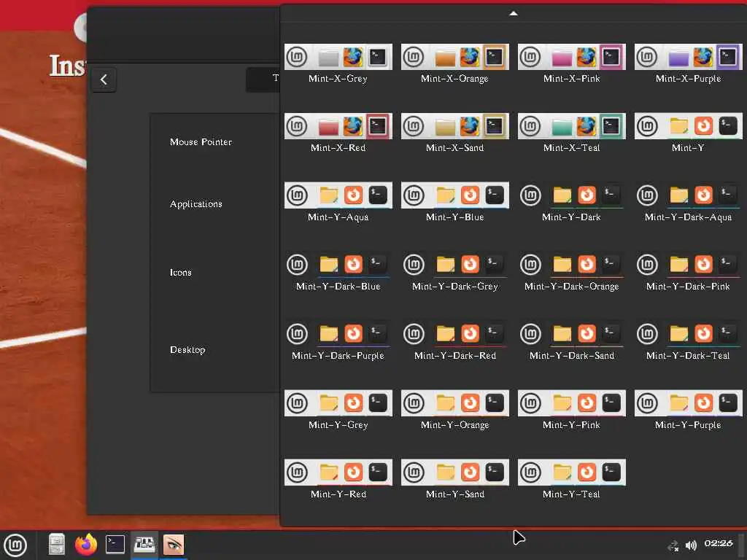
Task: Open the Linux Mint start menu
Action: [16, 545]
